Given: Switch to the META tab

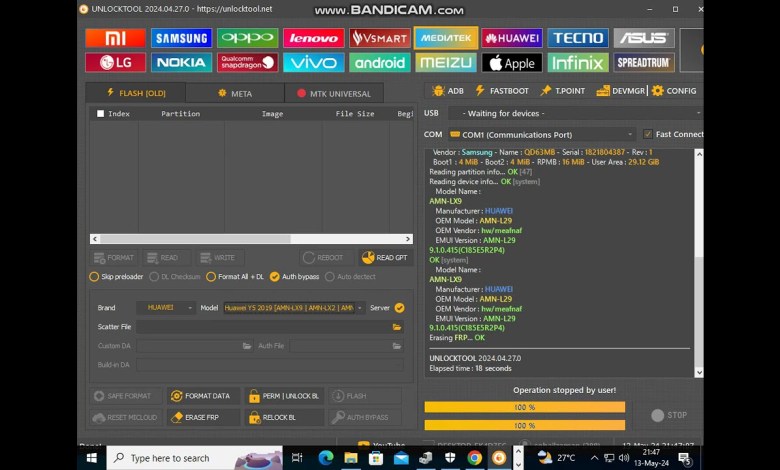Looking at the screenshot, I should coord(235,93).
